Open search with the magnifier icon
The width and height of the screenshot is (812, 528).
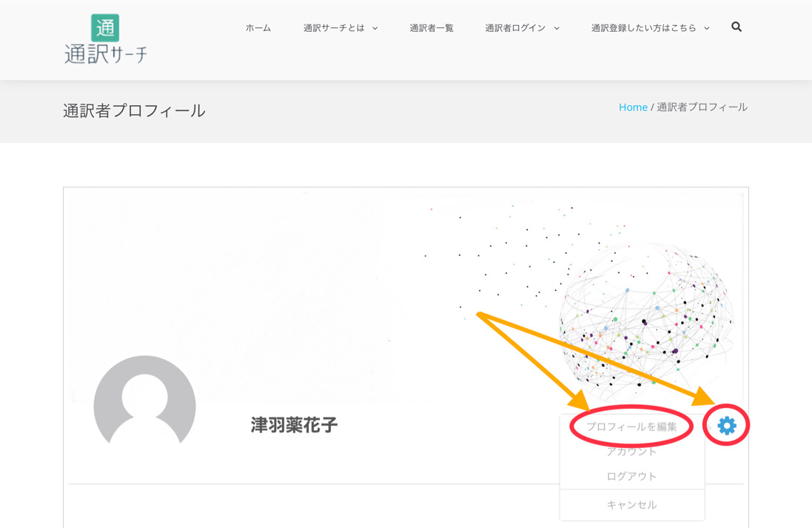pyautogui.click(x=736, y=27)
